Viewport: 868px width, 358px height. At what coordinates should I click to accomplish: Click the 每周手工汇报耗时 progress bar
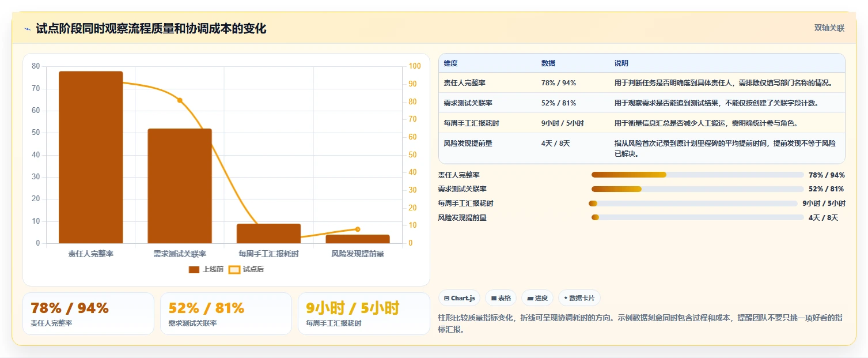(x=693, y=204)
